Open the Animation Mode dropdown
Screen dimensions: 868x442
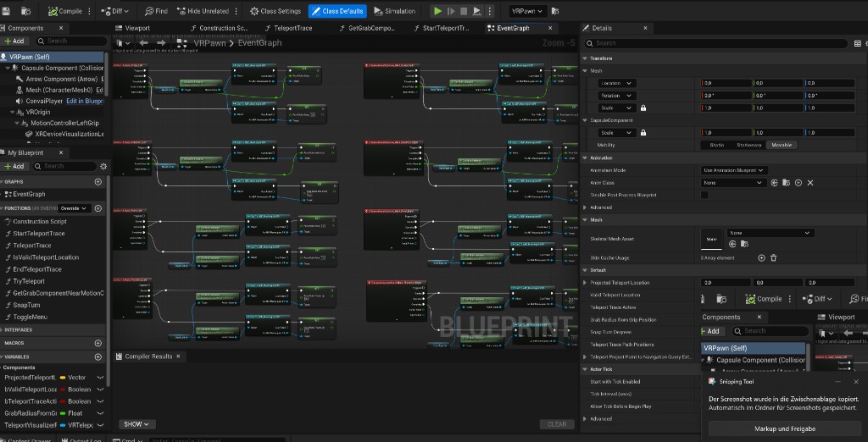(x=734, y=170)
